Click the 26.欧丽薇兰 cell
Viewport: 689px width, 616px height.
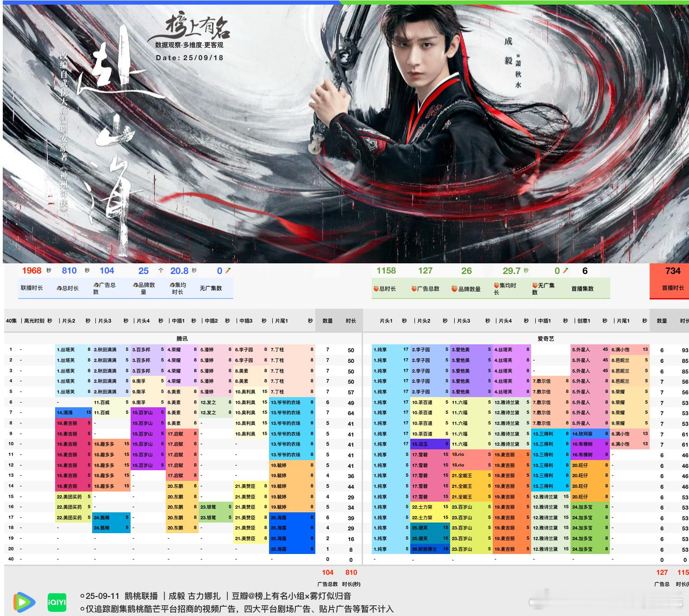pyautogui.click(x=430, y=549)
